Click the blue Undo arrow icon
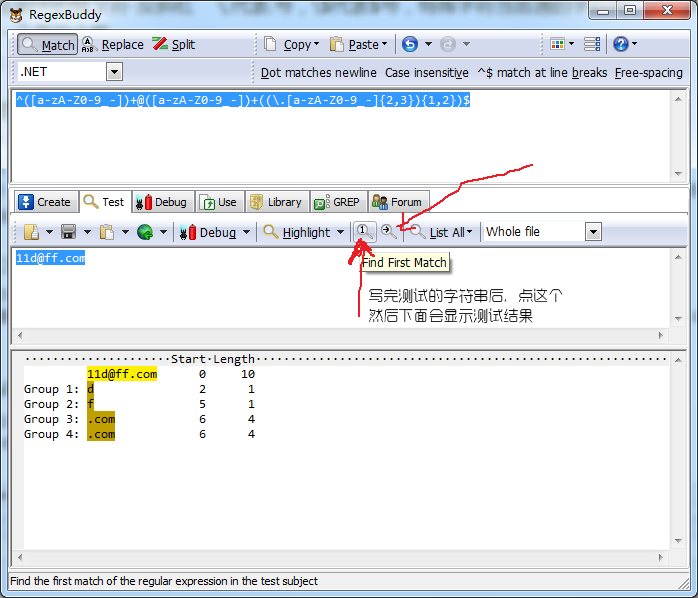This screenshot has height=598, width=698. point(410,44)
